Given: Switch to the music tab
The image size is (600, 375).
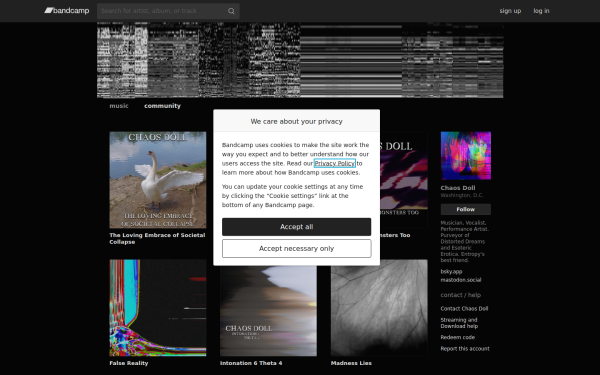Looking at the screenshot, I should [119, 106].
